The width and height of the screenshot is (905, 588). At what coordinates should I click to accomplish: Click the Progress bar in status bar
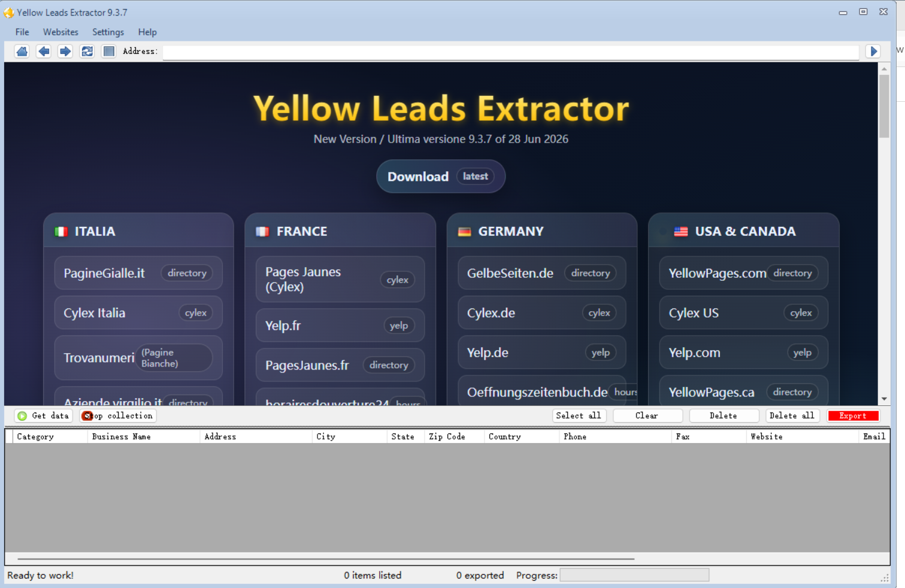tap(635, 575)
